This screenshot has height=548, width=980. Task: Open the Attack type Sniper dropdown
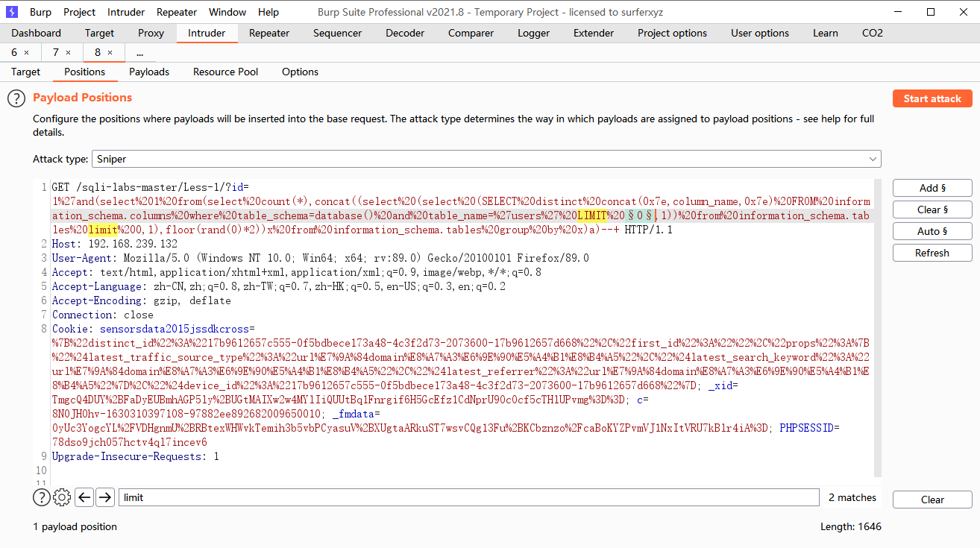pos(486,159)
